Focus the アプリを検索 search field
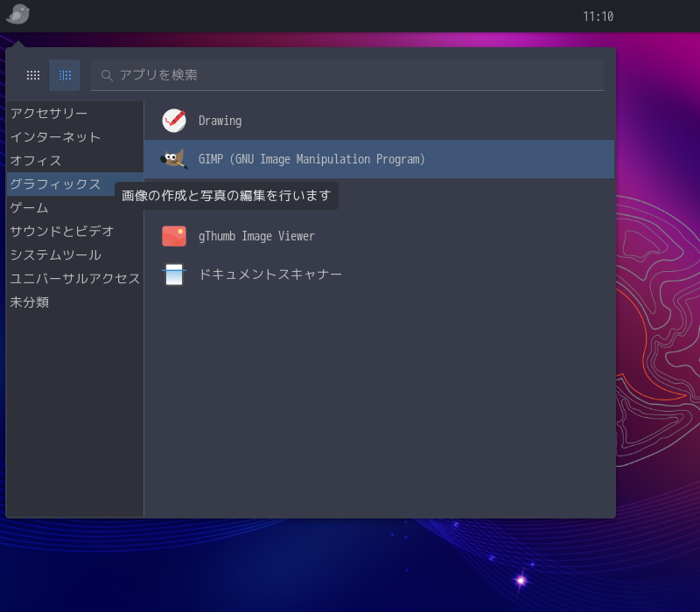 347,75
